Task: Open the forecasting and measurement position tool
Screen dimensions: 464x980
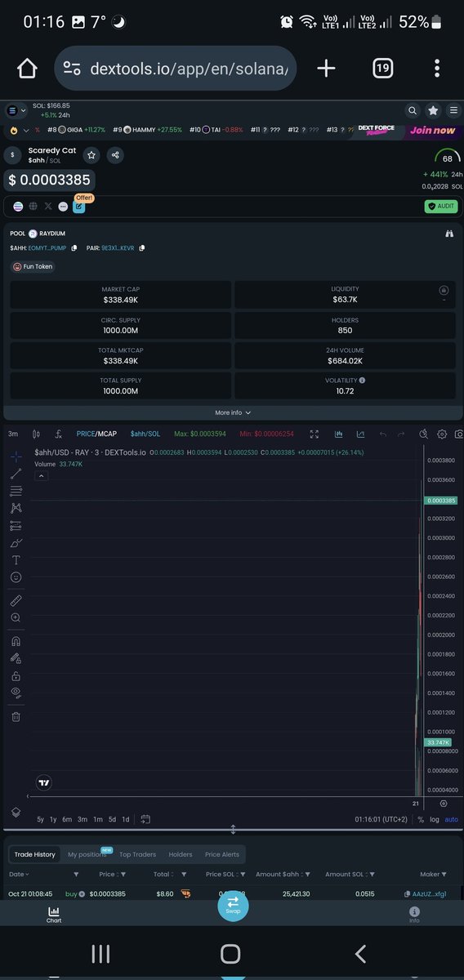Action: pyautogui.click(x=16, y=526)
